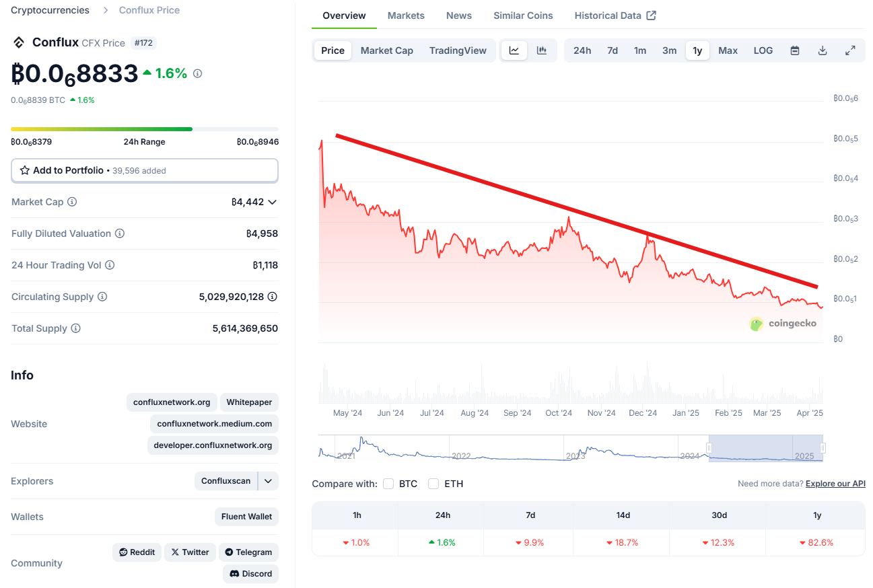Open the Markets tab

(x=406, y=15)
